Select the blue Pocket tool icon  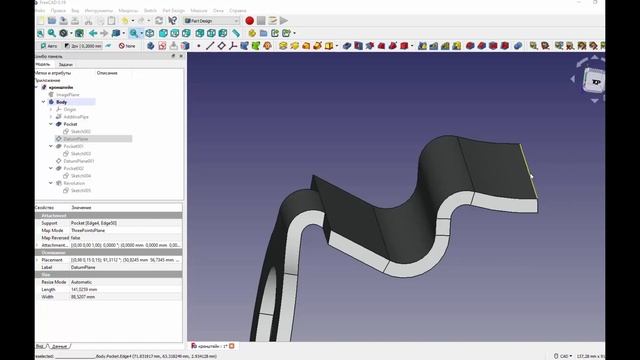(347, 46)
